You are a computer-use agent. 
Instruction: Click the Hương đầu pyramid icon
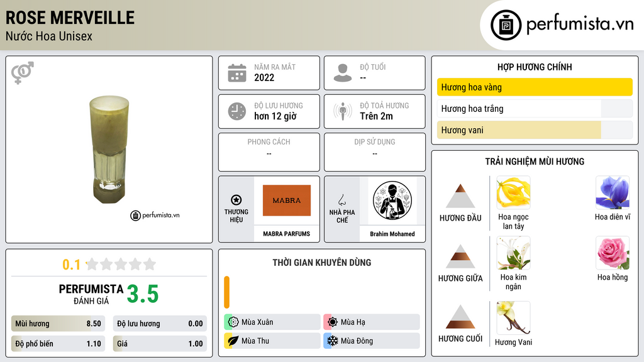(x=460, y=196)
